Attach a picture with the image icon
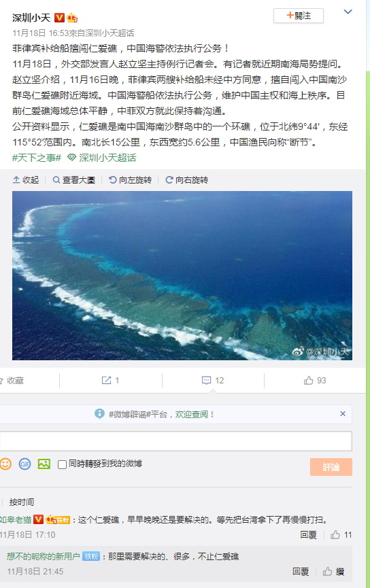 (44, 464)
